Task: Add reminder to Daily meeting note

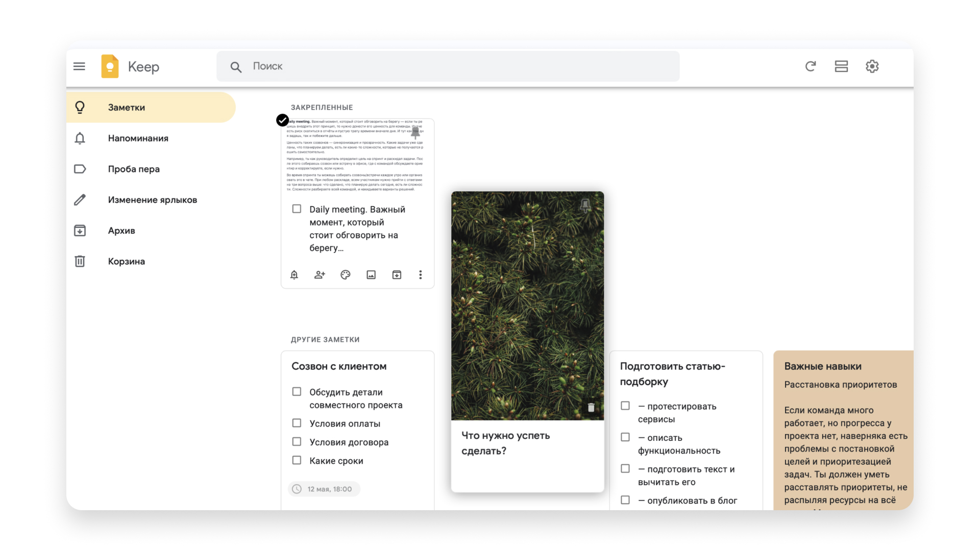Action: 294,275
